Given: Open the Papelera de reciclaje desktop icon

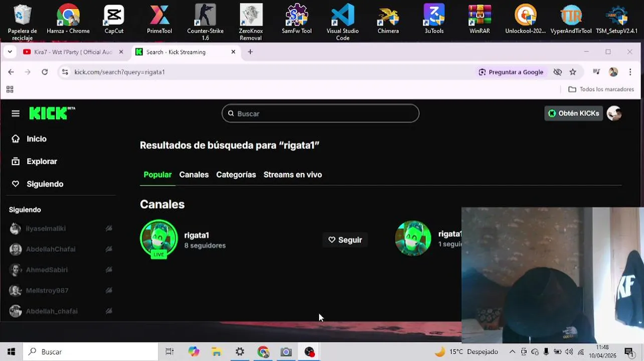Looking at the screenshot, I should click(23, 23).
